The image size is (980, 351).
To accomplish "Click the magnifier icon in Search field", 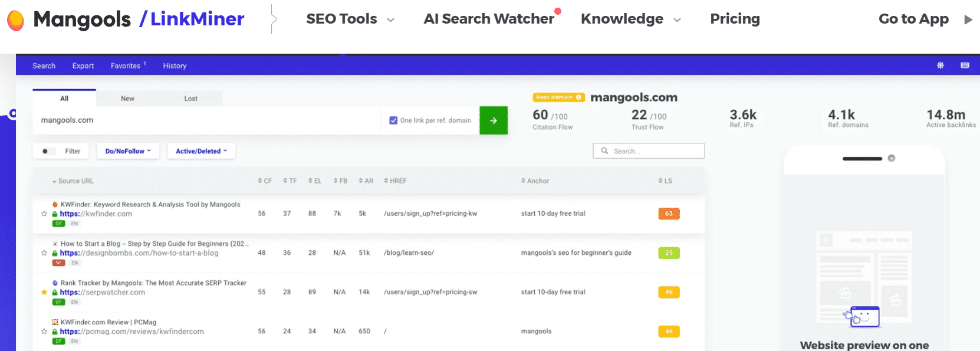I will click(604, 151).
